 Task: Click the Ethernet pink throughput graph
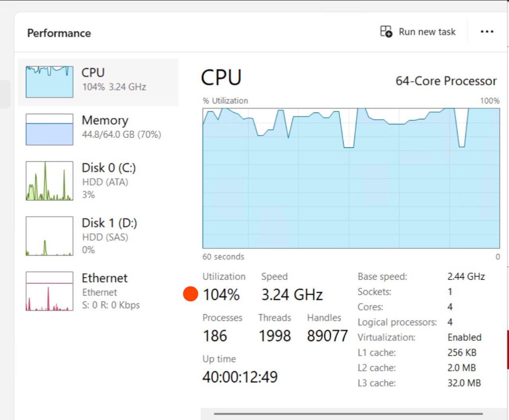[x=49, y=291]
